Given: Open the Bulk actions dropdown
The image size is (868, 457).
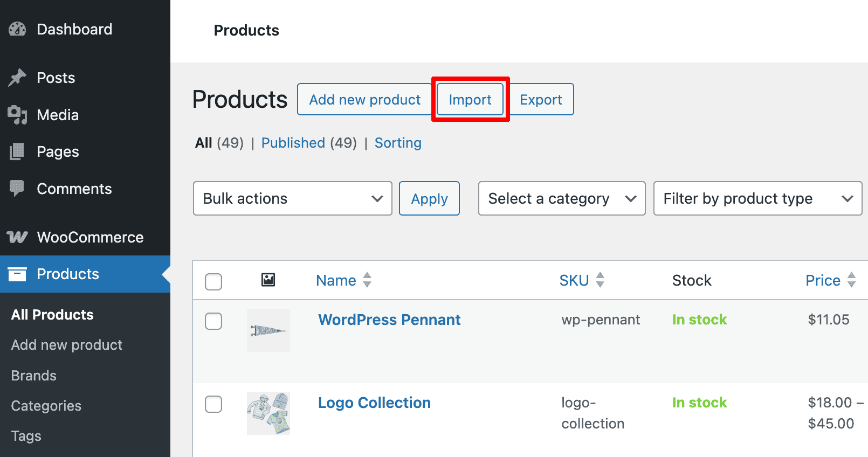Looking at the screenshot, I should pos(292,198).
